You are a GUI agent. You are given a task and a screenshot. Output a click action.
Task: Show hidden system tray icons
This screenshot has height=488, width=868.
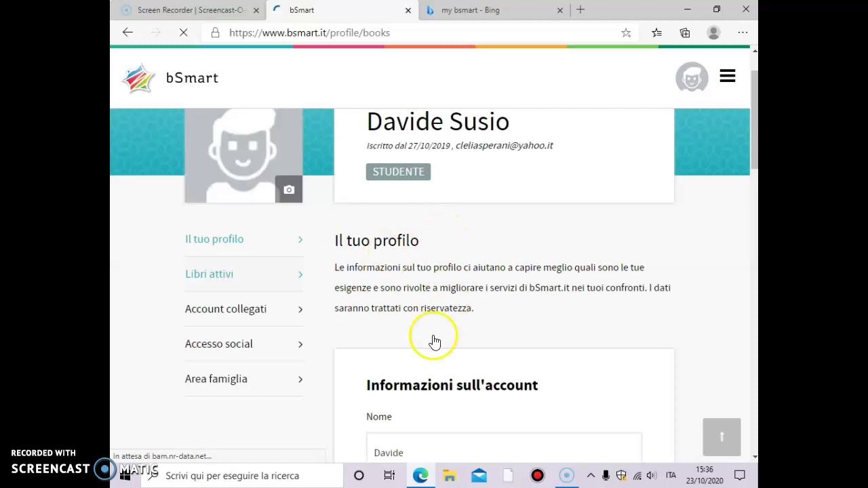click(x=591, y=476)
